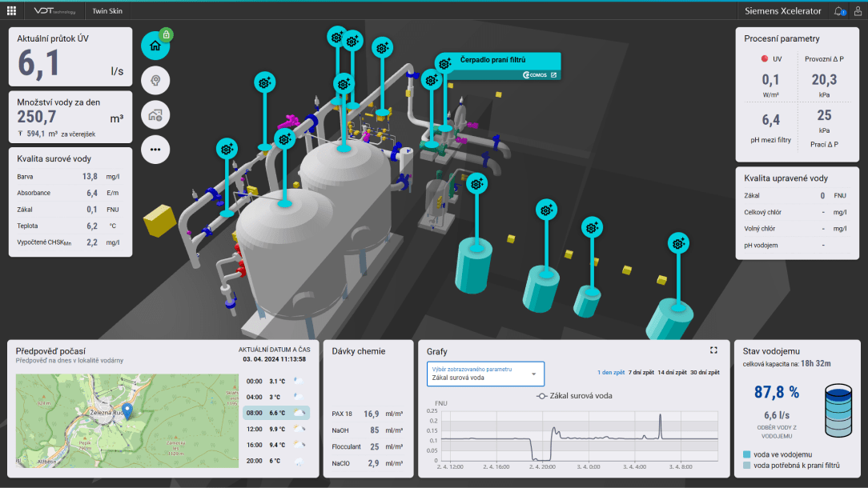
Task: Open the notifications bell
Action: coord(838,10)
